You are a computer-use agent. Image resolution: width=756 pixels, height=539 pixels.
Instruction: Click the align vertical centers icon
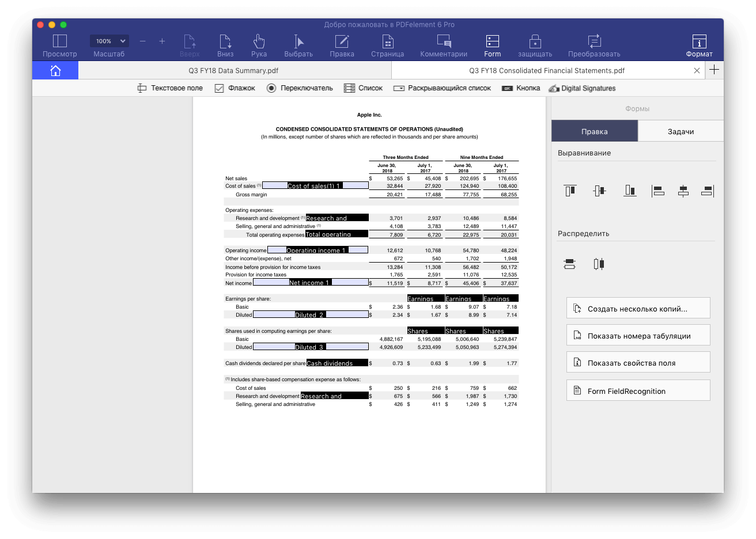pos(599,191)
